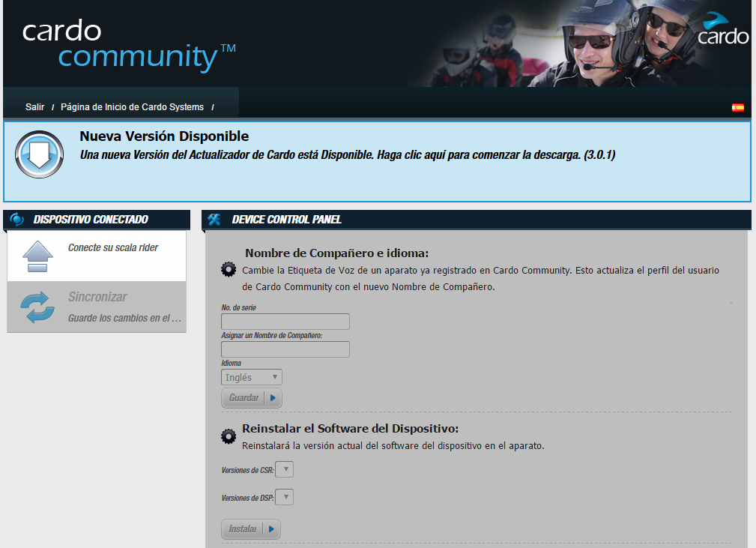This screenshot has width=756, height=548.
Task: Focus the No. de serie input field
Action: coord(285,322)
